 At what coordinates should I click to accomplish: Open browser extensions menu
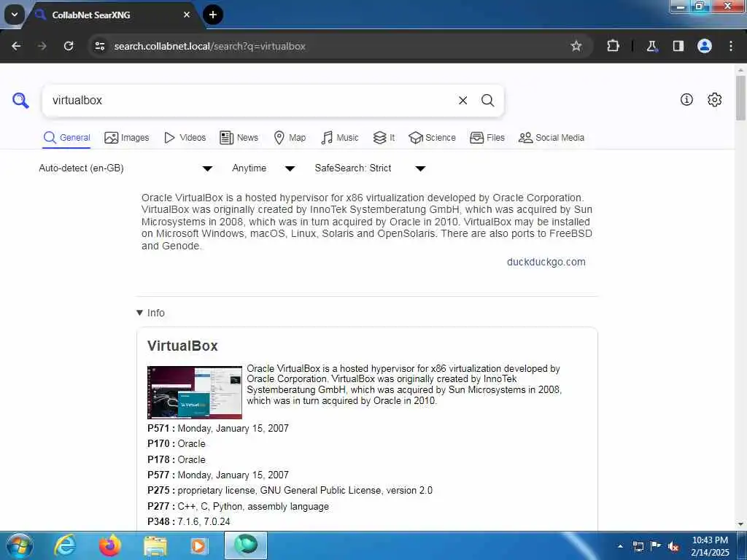(613, 46)
